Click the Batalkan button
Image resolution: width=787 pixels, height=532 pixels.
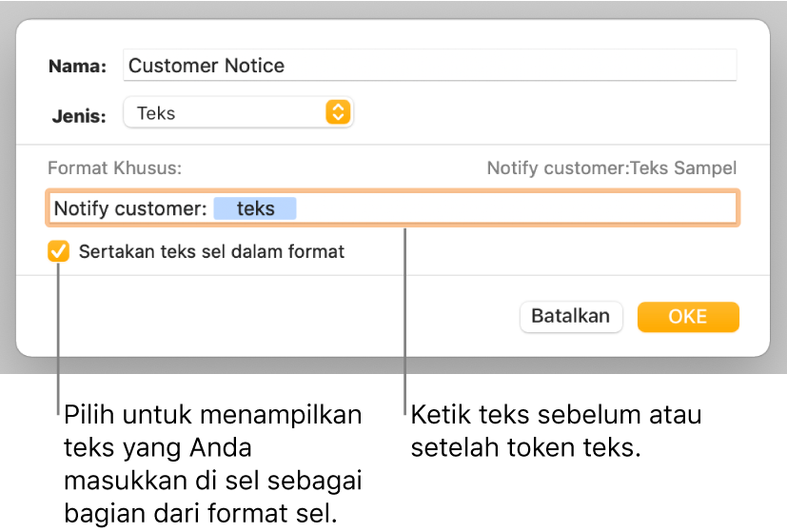[571, 317]
